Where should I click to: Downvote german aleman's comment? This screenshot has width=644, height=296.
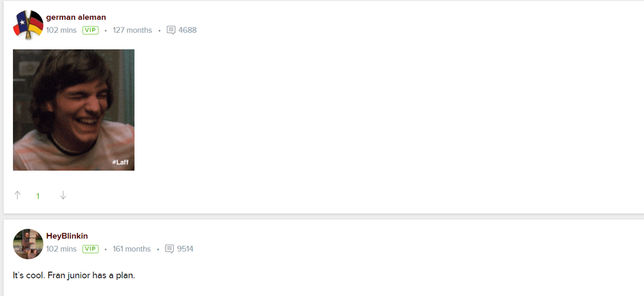click(x=63, y=196)
